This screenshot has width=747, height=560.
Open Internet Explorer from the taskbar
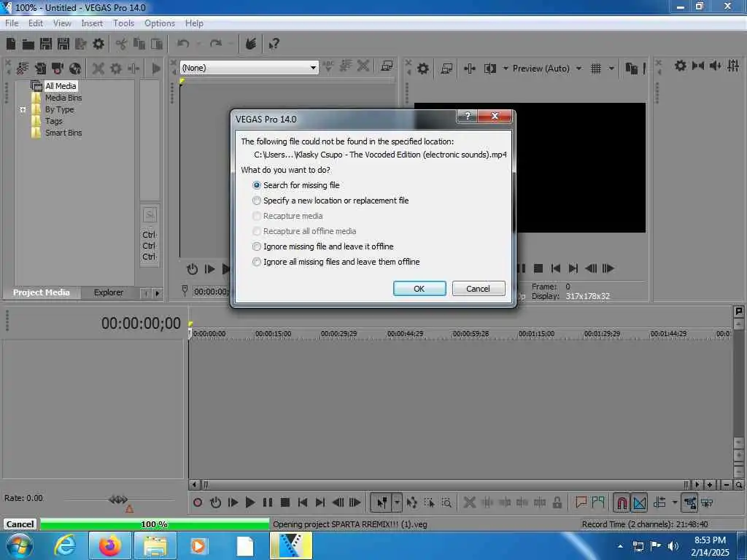pyautogui.click(x=64, y=545)
